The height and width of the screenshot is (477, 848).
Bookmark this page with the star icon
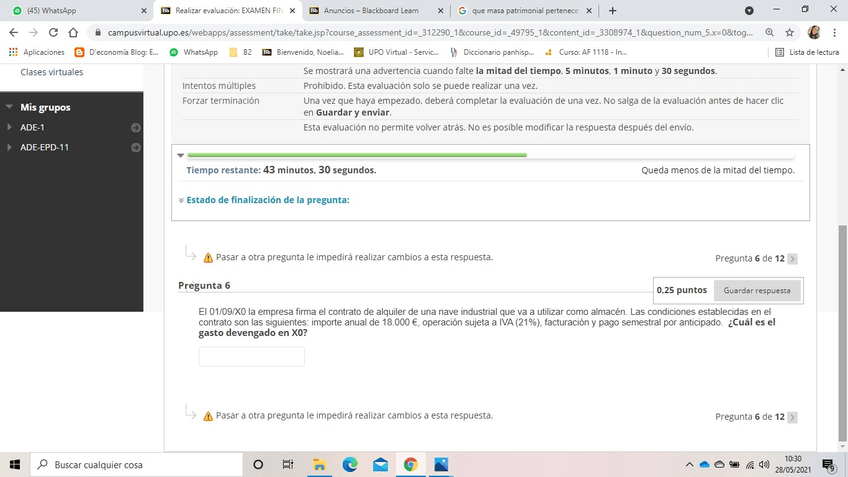[790, 32]
